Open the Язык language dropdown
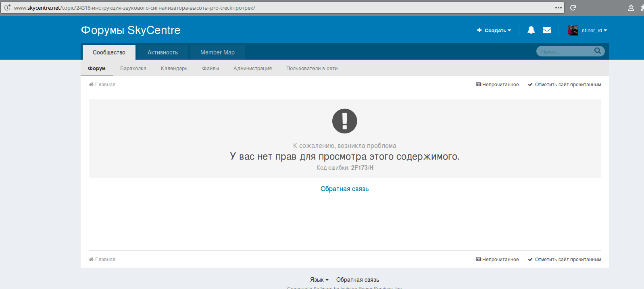 319,280
